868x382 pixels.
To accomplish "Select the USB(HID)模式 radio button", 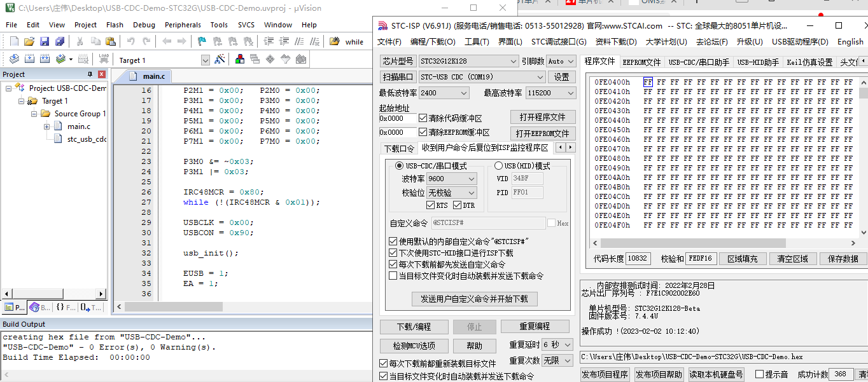I will coord(498,166).
